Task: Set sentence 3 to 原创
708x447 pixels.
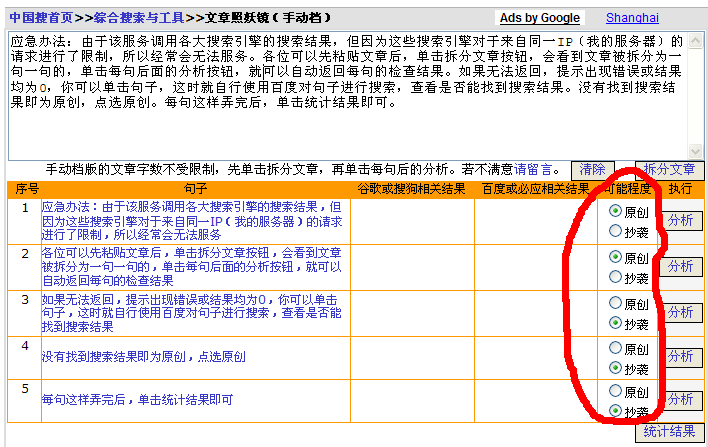Action: (615, 304)
